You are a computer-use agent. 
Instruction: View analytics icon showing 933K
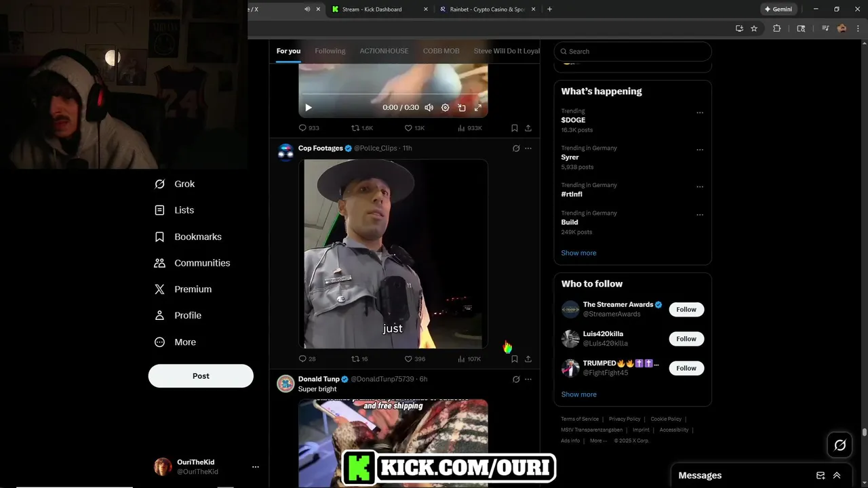tap(461, 128)
